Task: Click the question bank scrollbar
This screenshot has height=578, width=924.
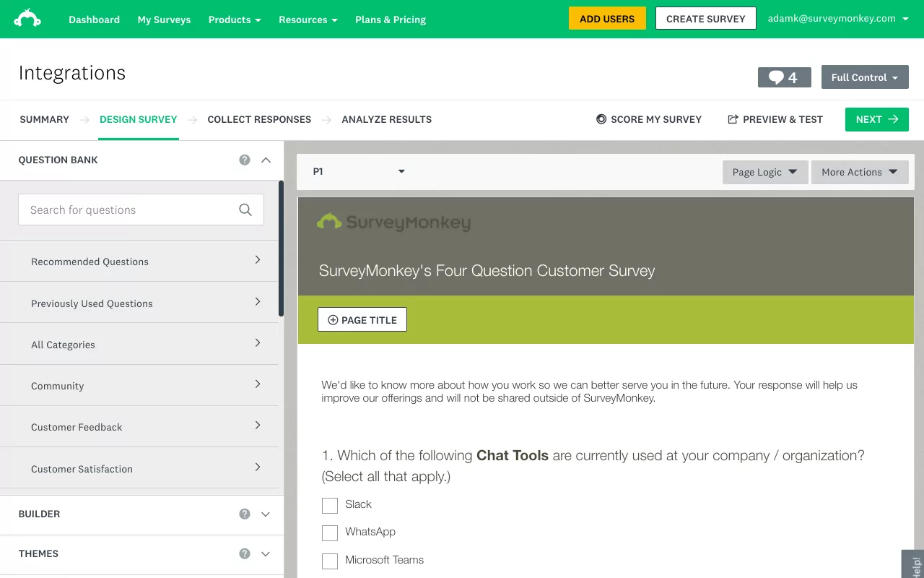Action: point(281,249)
